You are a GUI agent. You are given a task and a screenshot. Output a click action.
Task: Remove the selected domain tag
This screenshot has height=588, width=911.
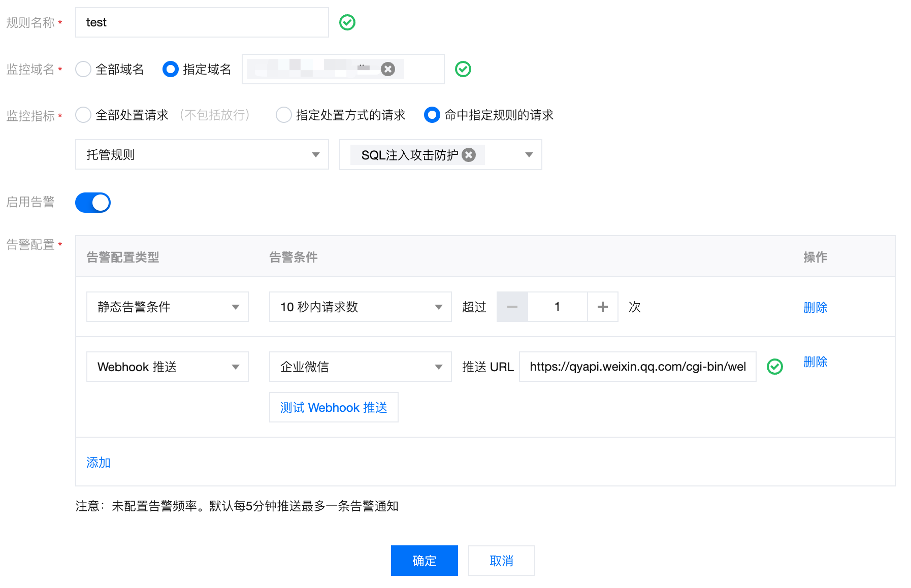(x=388, y=69)
